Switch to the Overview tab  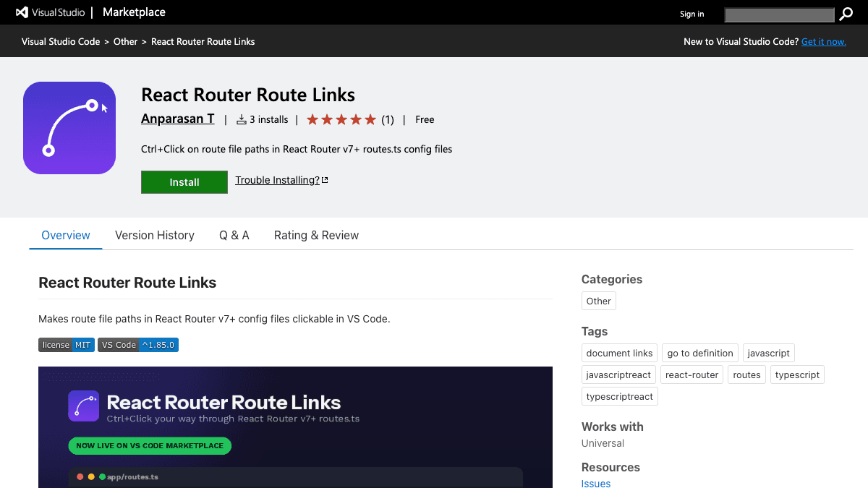coord(66,235)
